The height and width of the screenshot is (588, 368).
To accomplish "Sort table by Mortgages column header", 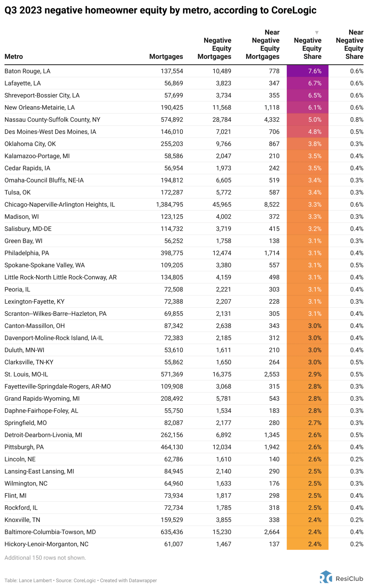I will (x=166, y=56).
